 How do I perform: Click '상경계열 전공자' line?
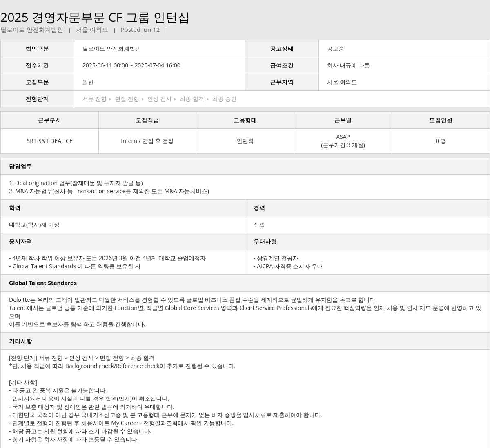point(276,258)
